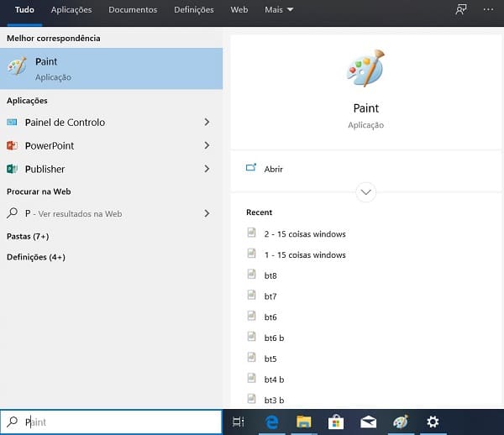Viewport: 504px width, 435px height.
Task: Open the three-dots options menu
Action: [x=488, y=9]
